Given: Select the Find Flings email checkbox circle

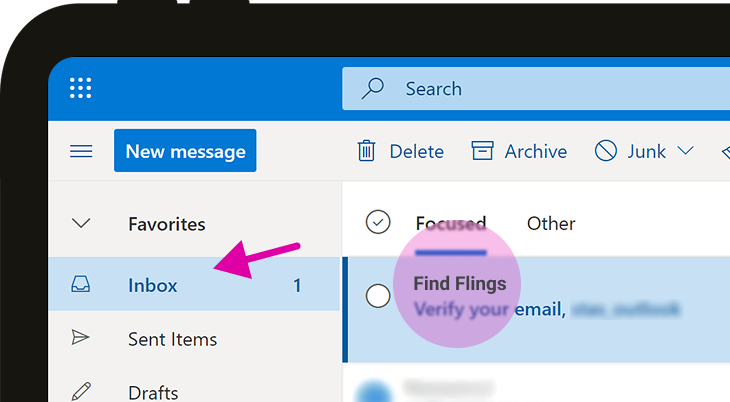Looking at the screenshot, I should click(x=378, y=296).
